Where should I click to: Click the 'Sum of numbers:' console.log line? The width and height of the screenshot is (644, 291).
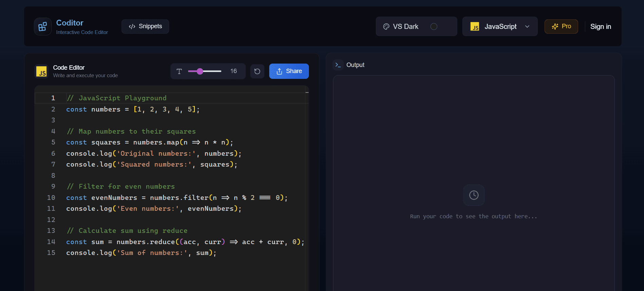point(141,253)
